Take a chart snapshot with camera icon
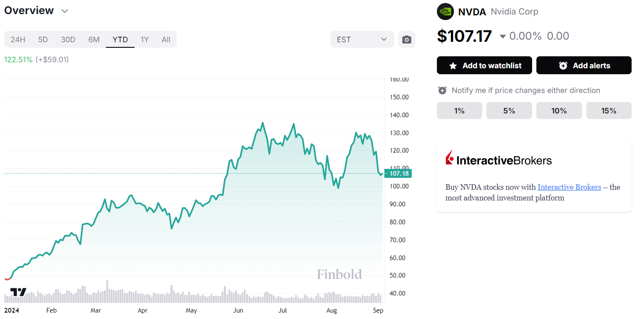Image resolution: width=644 pixels, height=319 pixels. [407, 40]
